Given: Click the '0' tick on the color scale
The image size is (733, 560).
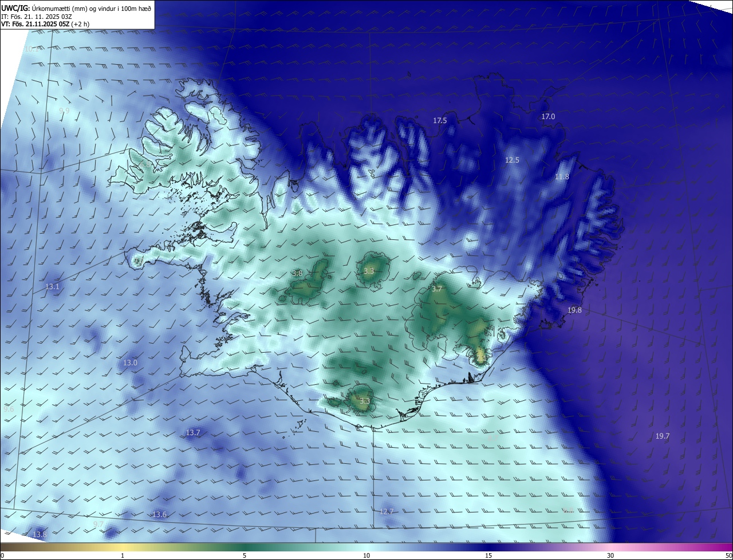Looking at the screenshot, I should pyautogui.click(x=2, y=555).
